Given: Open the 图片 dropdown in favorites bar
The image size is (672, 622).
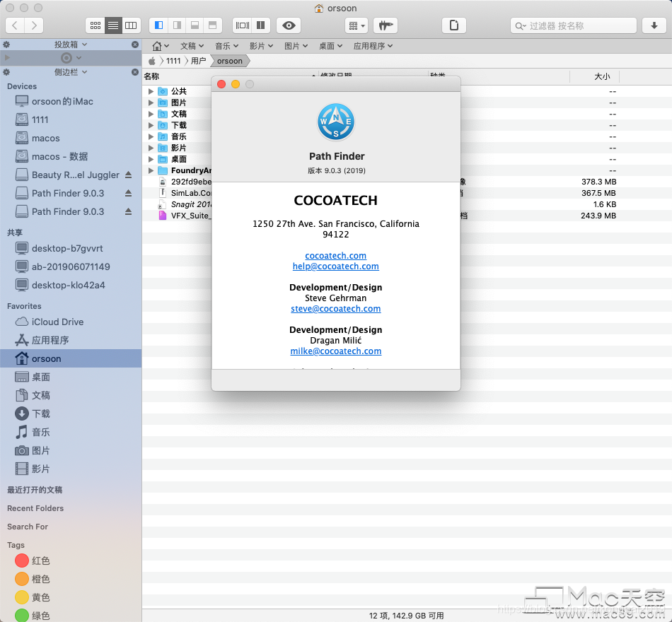Looking at the screenshot, I should (x=296, y=46).
